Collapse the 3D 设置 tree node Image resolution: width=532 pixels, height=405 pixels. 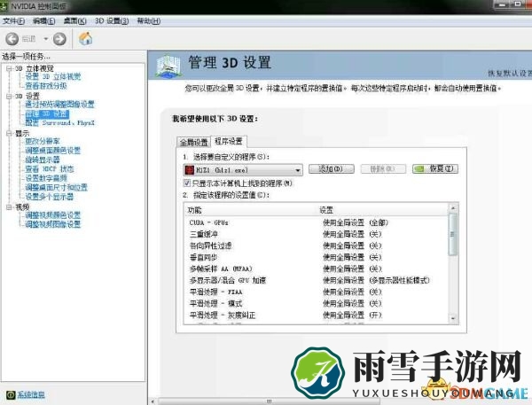(9, 97)
